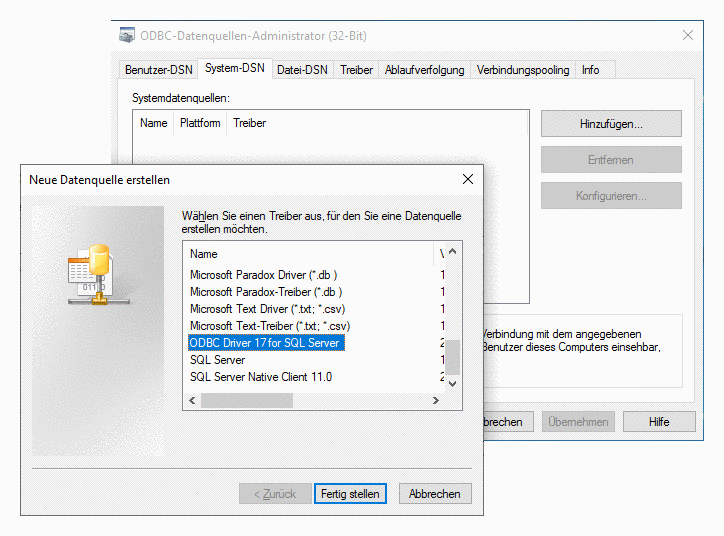Open the Treiber tab
Screen dimensions: 724x536
[x=356, y=70]
